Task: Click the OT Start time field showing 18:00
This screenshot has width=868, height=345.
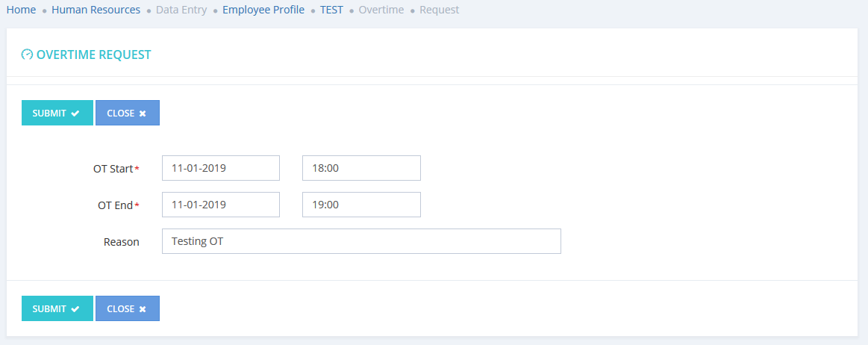Action: click(361, 168)
